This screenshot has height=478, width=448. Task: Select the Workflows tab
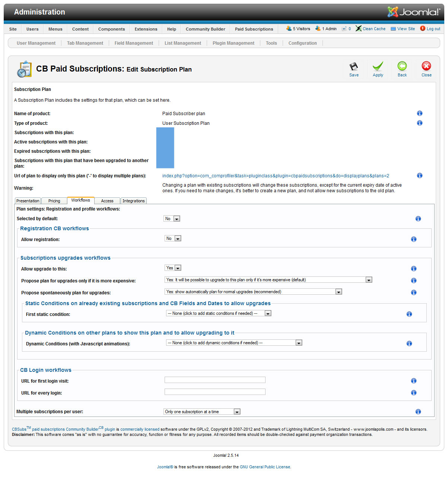point(81,200)
